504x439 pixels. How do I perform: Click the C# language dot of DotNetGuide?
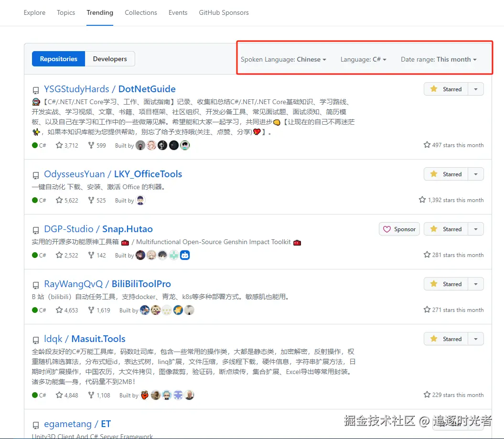(x=35, y=145)
